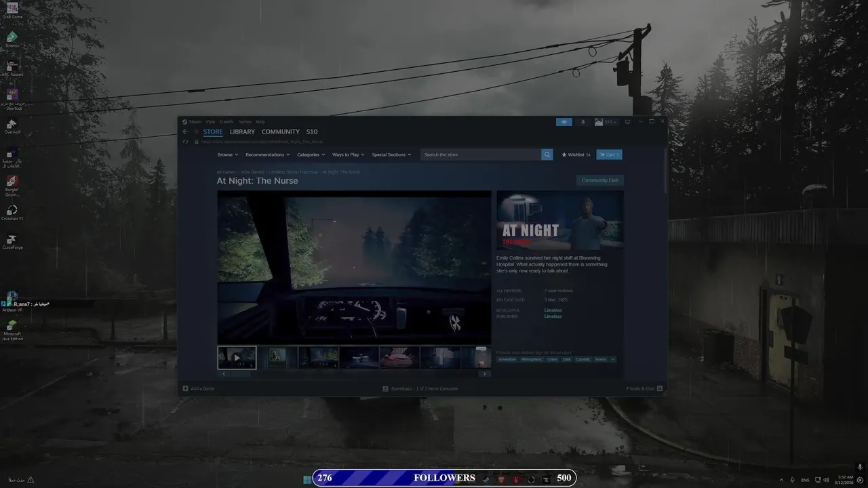Image resolution: width=868 pixels, height=488 pixels.
Task: Focus the Search the store field
Action: tap(481, 155)
